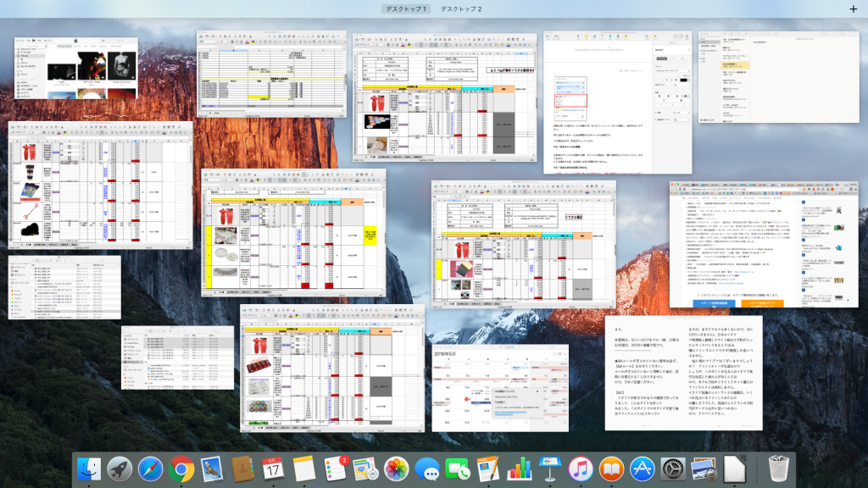Open Messages speech bubble icon in Dock
The height and width of the screenshot is (488, 868).
[427, 469]
